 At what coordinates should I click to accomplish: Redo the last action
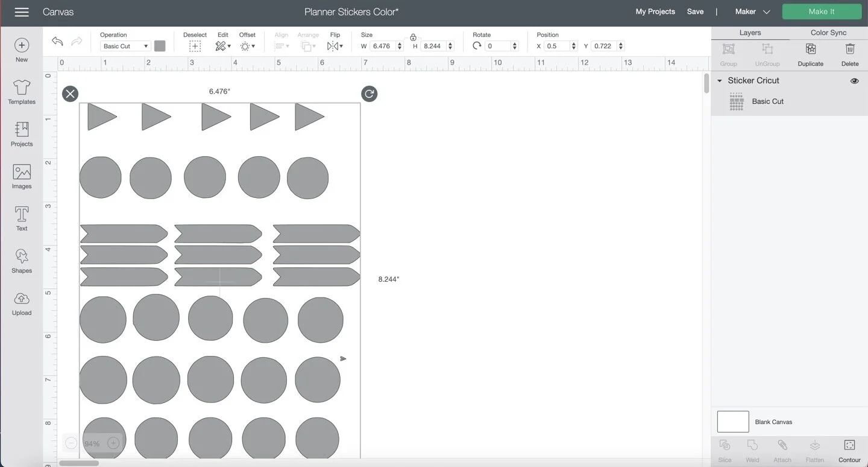(77, 41)
